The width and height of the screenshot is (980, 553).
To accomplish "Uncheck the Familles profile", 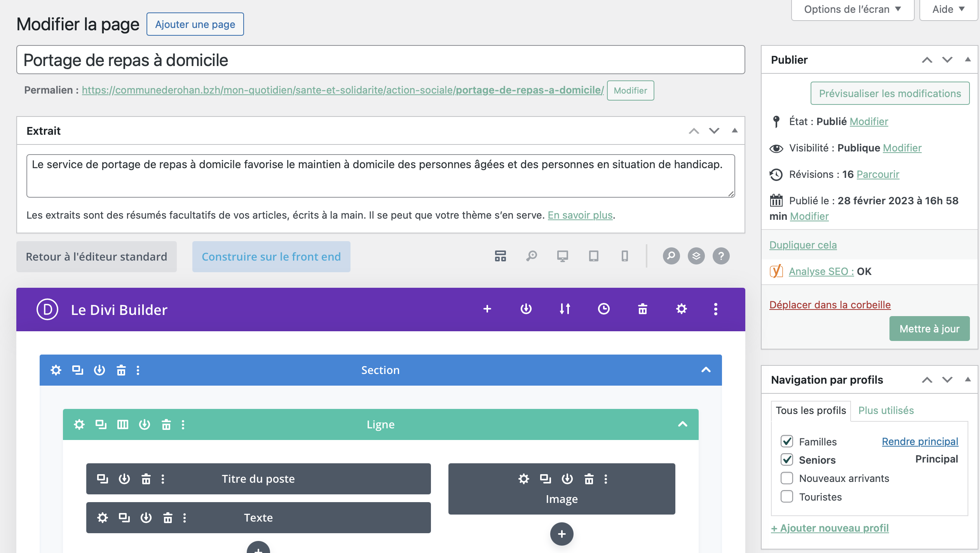I will (786, 441).
